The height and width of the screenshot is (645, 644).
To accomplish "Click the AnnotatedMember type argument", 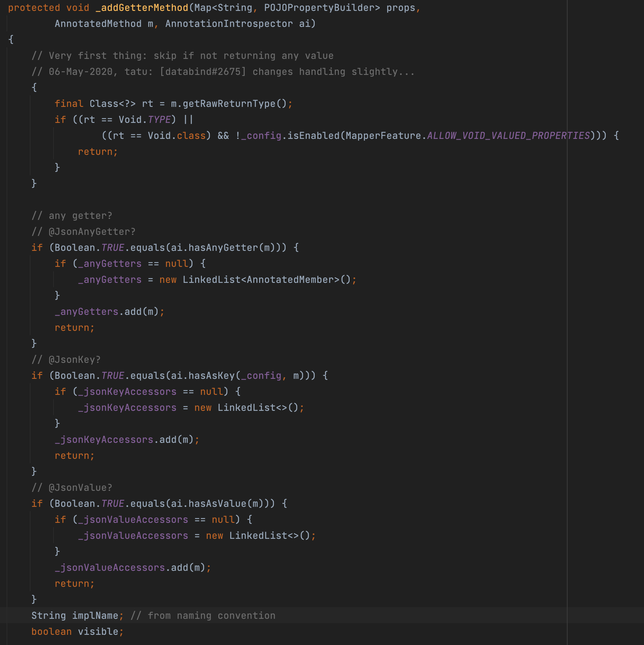I will click(x=290, y=280).
